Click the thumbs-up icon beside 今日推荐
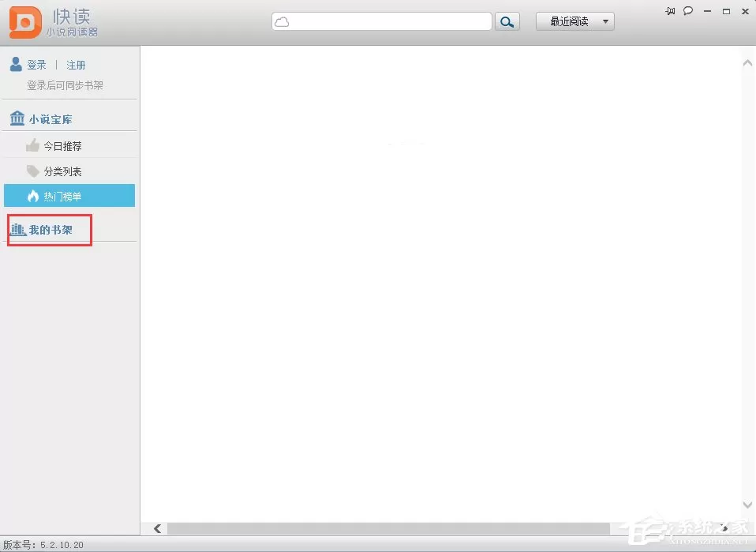The height and width of the screenshot is (552, 756). pyautogui.click(x=32, y=145)
